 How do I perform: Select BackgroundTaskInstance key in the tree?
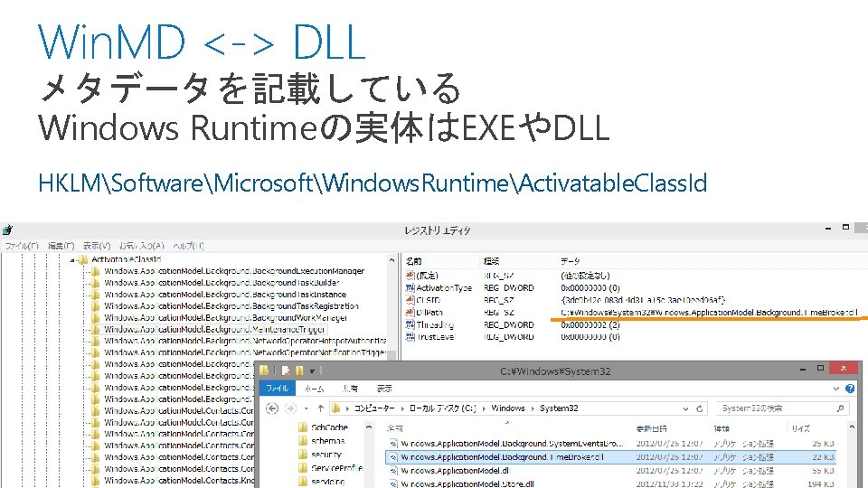click(225, 295)
